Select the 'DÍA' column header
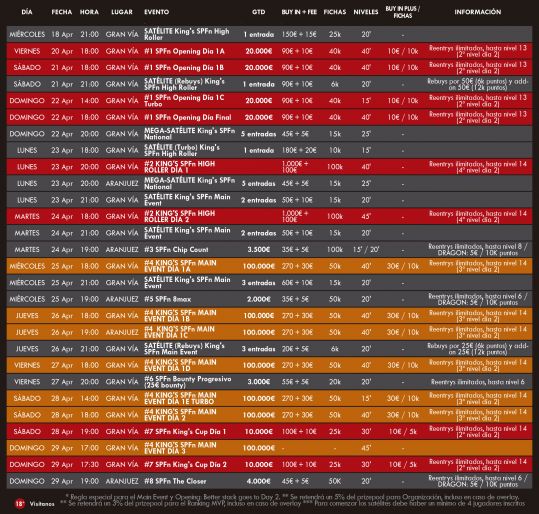 pos(27,12)
